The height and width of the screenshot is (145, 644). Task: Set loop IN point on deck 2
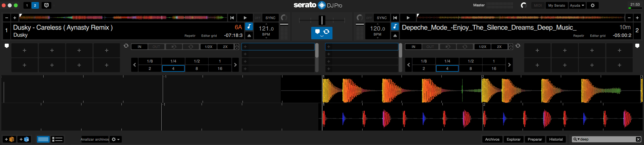coord(414,47)
